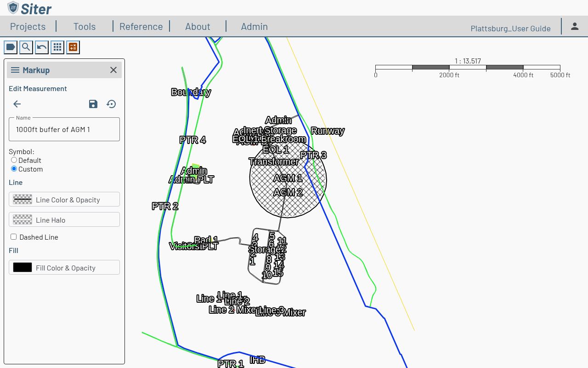
Task: Select the Custom symbol radio button
Action: tap(14, 169)
